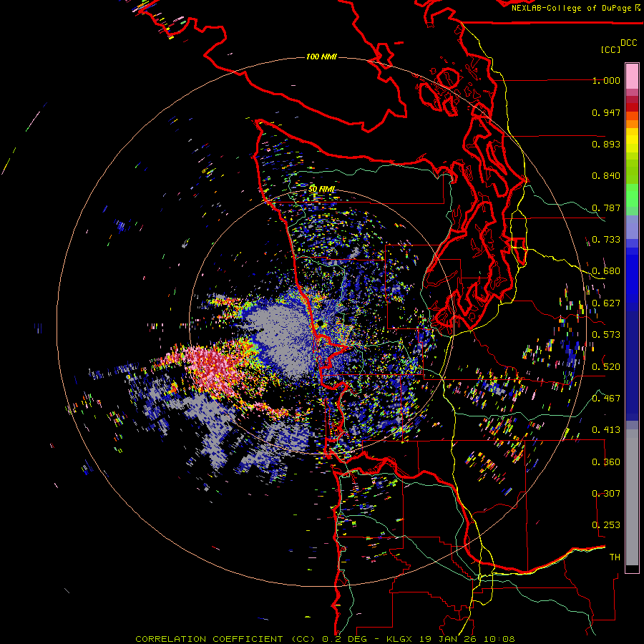Select the 0.627 color scale value
Screen dimensions: 644x644
(606, 303)
